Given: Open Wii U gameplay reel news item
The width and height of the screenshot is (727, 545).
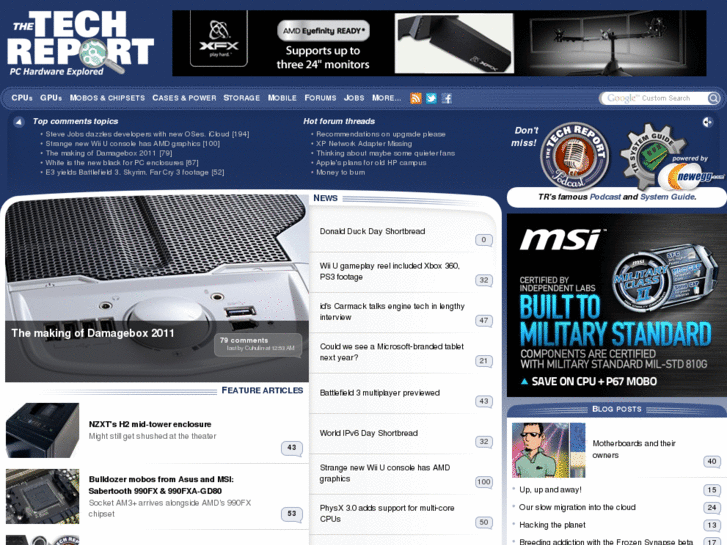Looking at the screenshot, I should pos(389,271).
